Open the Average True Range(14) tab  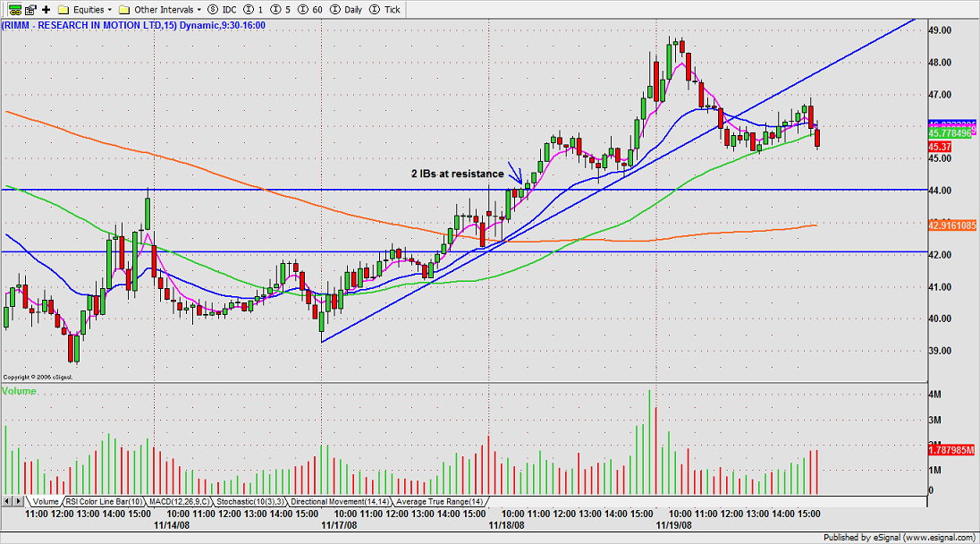[439, 501]
